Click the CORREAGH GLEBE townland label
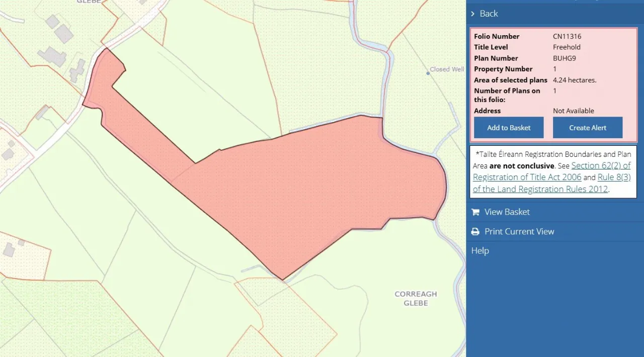644x357 pixels. click(x=416, y=299)
